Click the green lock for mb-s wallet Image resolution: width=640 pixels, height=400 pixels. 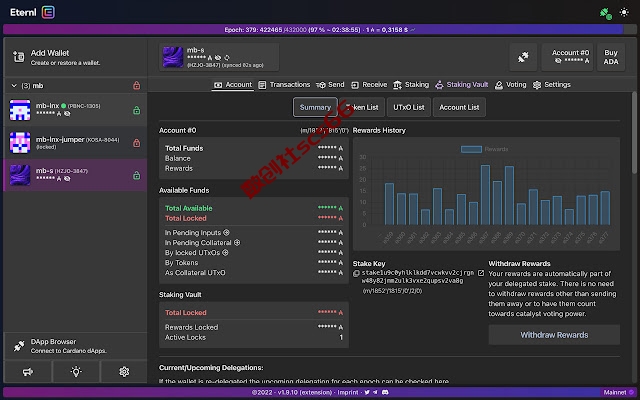[137, 176]
